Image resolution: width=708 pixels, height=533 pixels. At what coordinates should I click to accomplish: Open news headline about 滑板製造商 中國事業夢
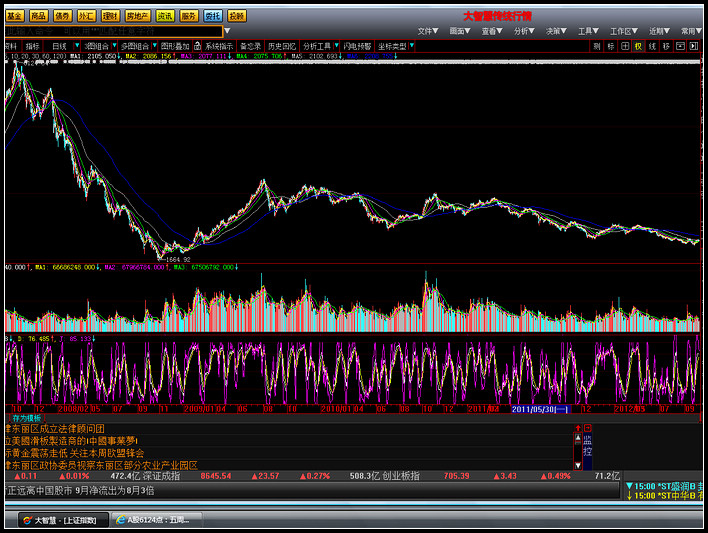71,441
